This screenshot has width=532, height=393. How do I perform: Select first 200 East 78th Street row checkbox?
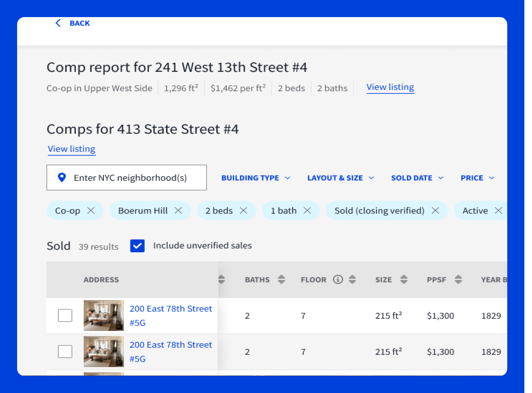pyautogui.click(x=65, y=315)
